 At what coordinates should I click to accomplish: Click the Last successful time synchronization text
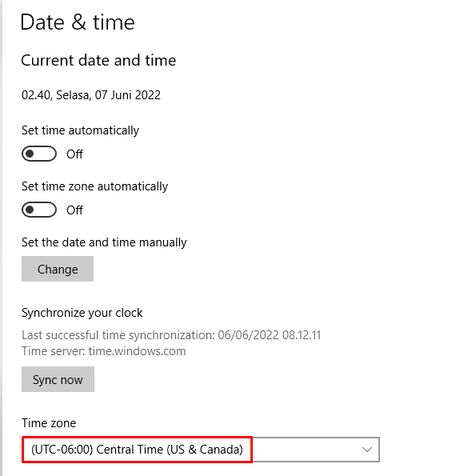(x=171, y=335)
